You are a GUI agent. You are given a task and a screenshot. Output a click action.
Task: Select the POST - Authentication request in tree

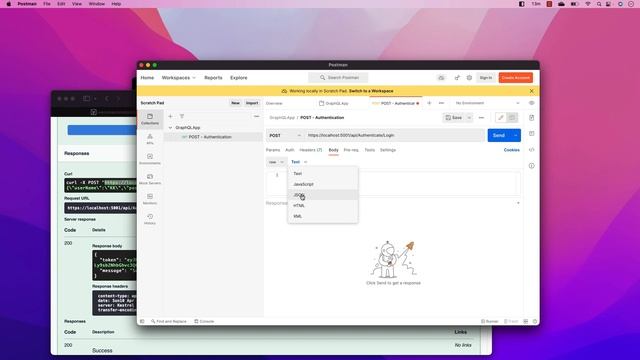[213, 137]
